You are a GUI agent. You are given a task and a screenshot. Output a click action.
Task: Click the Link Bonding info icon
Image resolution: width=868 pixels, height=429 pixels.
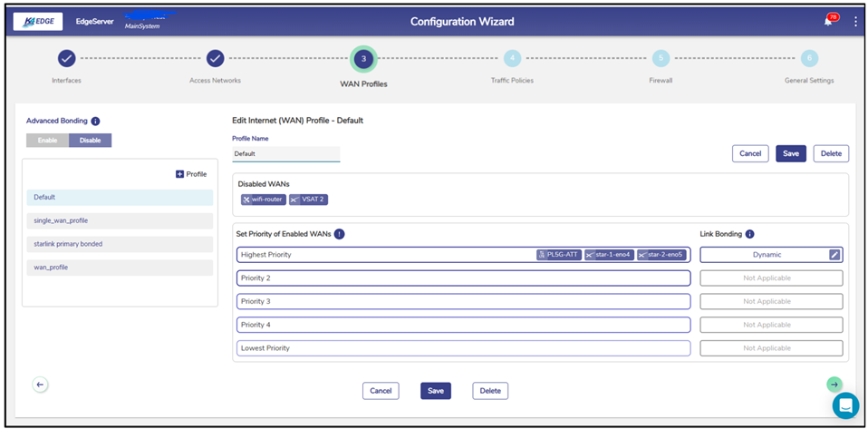(x=749, y=234)
